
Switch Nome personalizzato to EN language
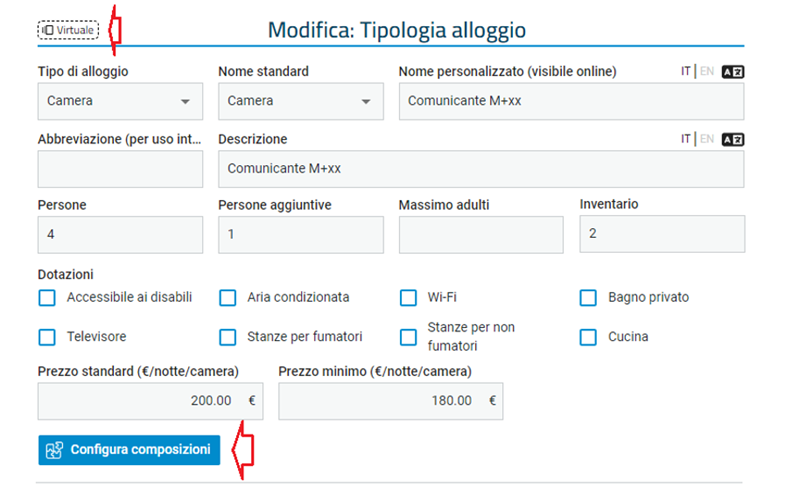point(707,71)
